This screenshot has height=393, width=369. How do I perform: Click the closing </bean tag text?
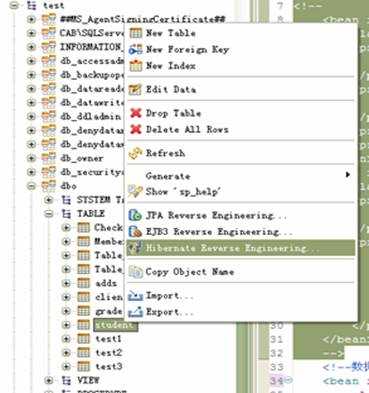click(x=345, y=340)
